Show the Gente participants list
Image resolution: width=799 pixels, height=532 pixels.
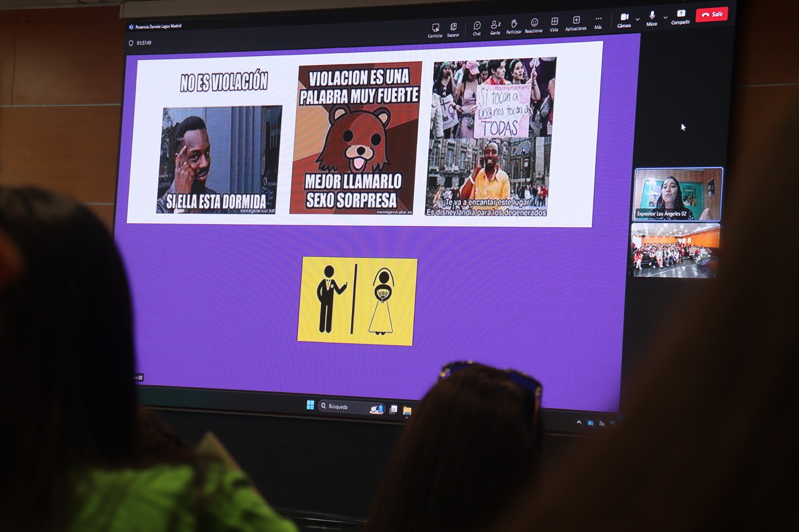pos(495,27)
